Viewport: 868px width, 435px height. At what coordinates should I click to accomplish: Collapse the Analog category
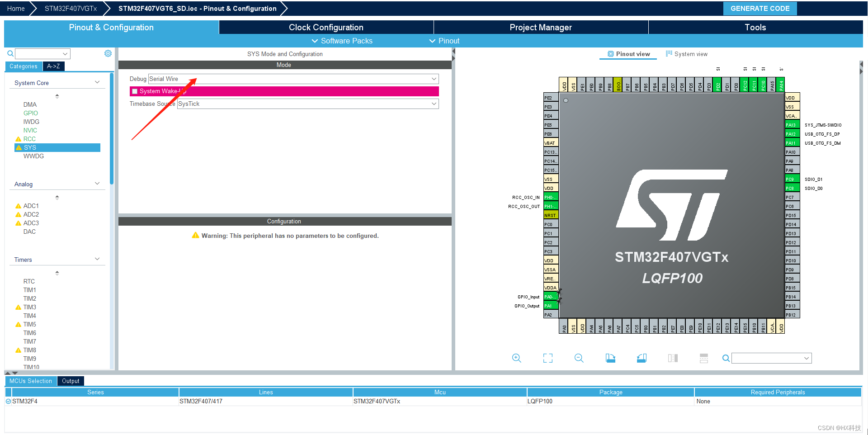[x=97, y=184]
